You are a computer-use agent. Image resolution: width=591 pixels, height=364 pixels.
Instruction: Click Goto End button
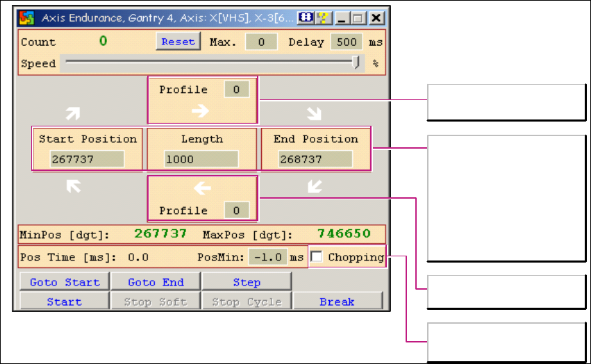tap(156, 282)
